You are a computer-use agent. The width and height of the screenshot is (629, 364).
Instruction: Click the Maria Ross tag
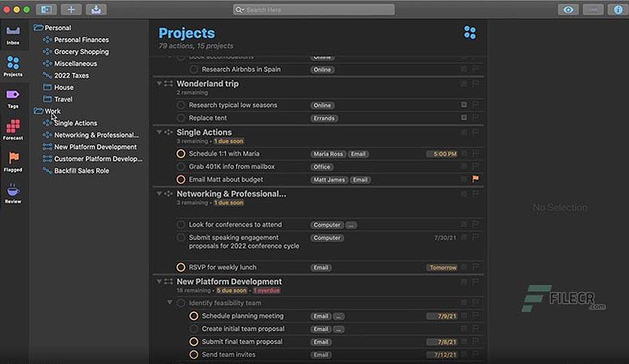click(328, 154)
